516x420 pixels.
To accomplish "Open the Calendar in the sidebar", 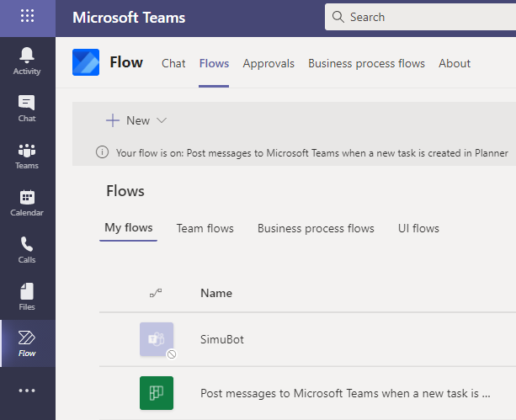I will point(27,203).
